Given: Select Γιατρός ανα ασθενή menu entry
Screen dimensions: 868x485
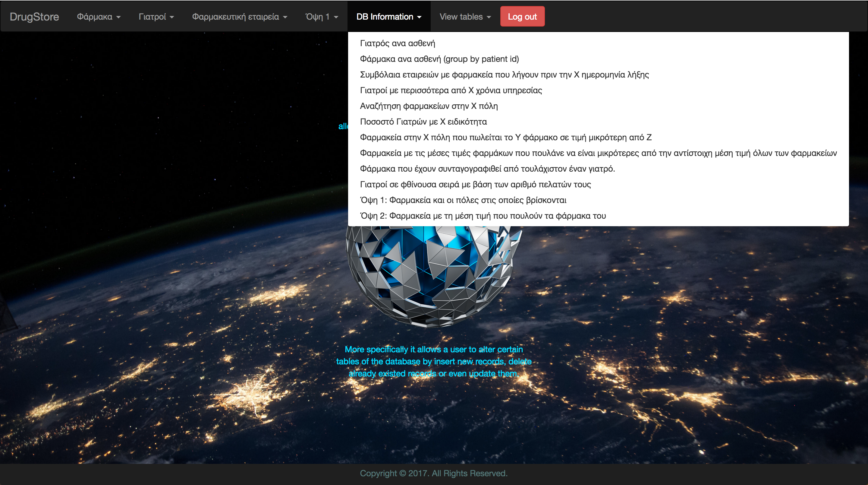Looking at the screenshot, I should tap(397, 43).
